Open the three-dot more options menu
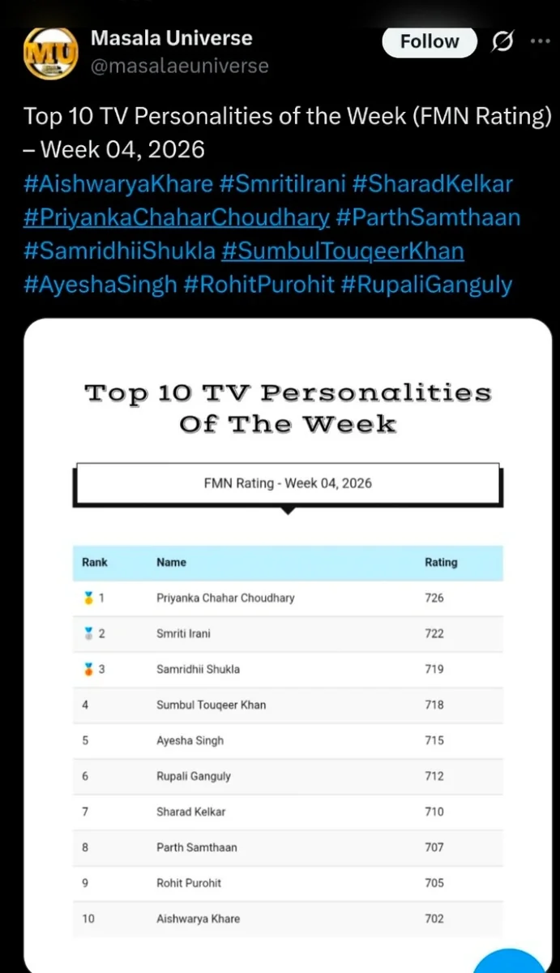The height and width of the screenshot is (973, 560). [x=540, y=41]
